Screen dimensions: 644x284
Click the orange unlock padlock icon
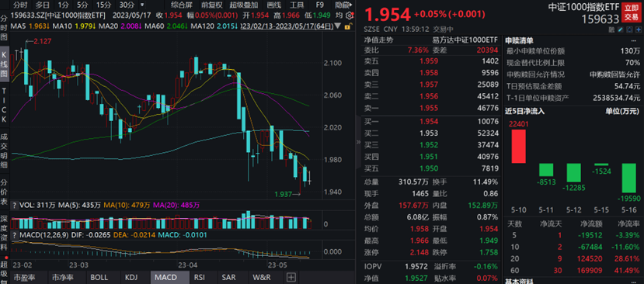pyautogui.click(x=347, y=26)
